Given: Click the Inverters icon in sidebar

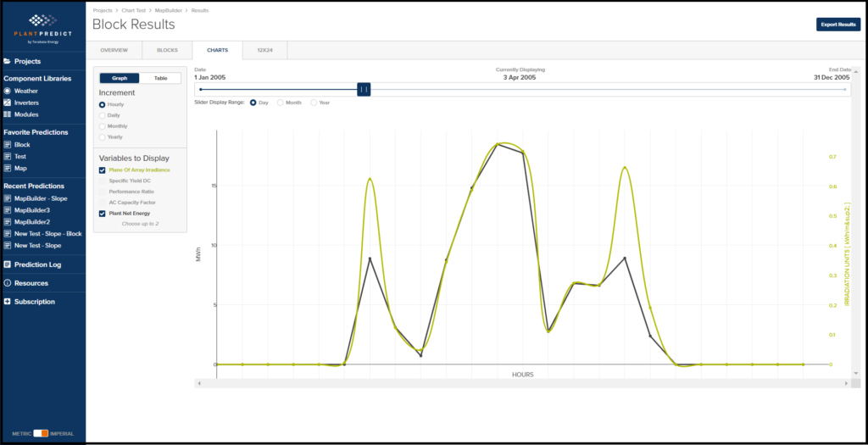Looking at the screenshot, I should 7,103.
